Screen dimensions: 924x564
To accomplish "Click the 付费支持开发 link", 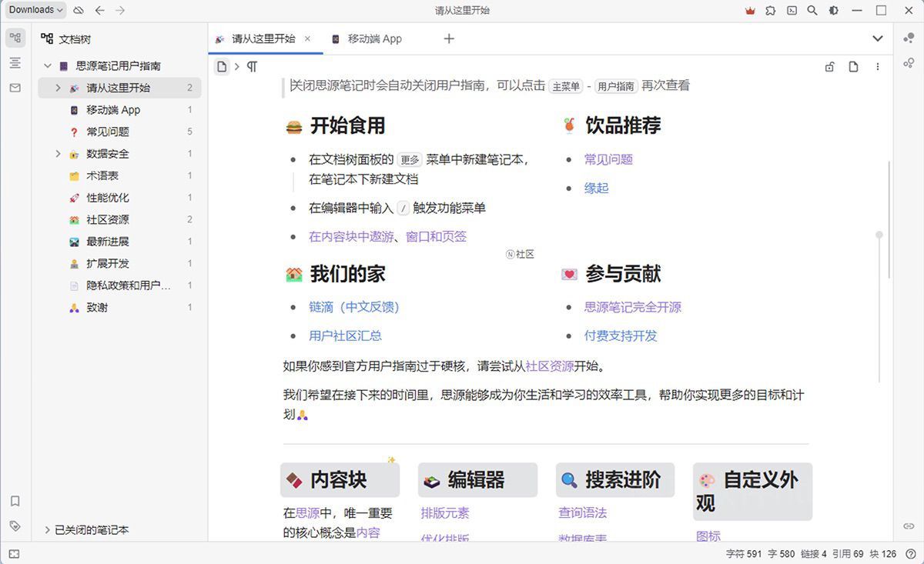I will 620,335.
